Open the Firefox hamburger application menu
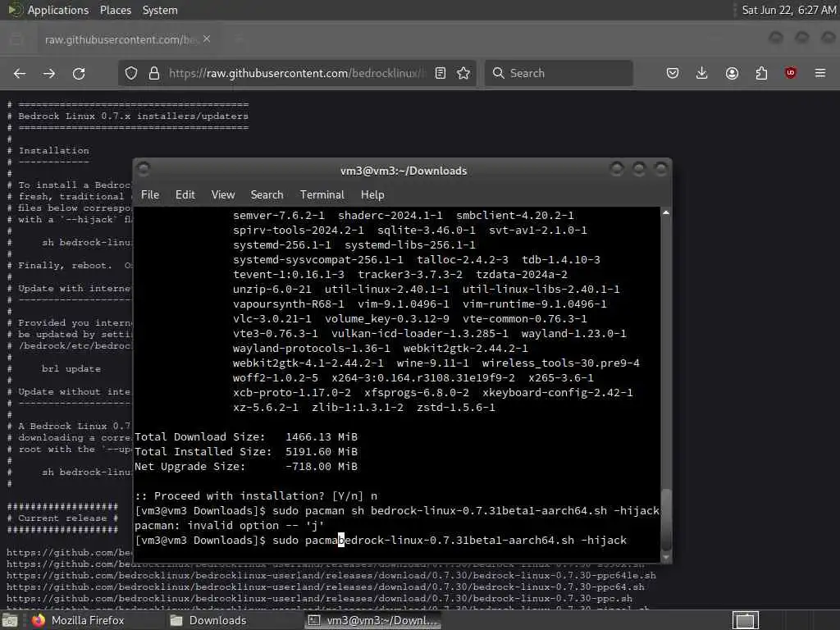This screenshot has width=840, height=630. (820, 73)
